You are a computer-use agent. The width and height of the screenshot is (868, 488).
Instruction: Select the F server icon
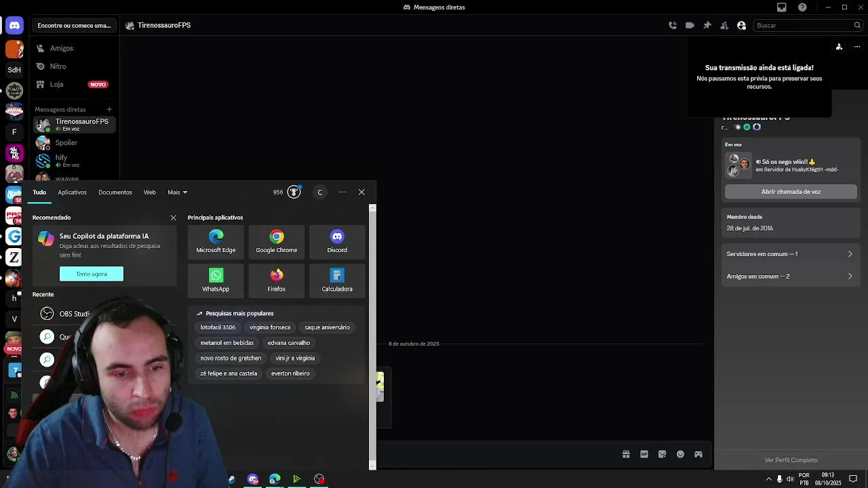pos(14,132)
